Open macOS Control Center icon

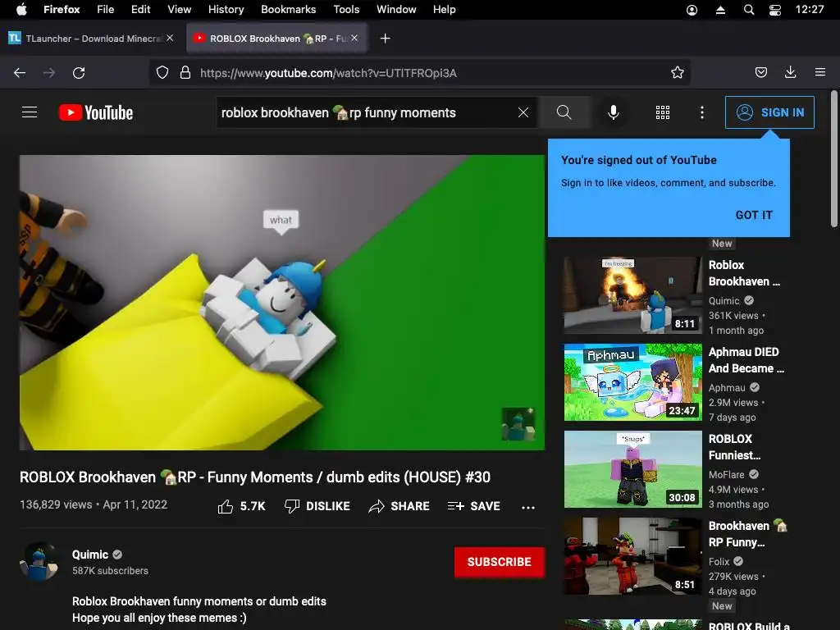click(775, 10)
